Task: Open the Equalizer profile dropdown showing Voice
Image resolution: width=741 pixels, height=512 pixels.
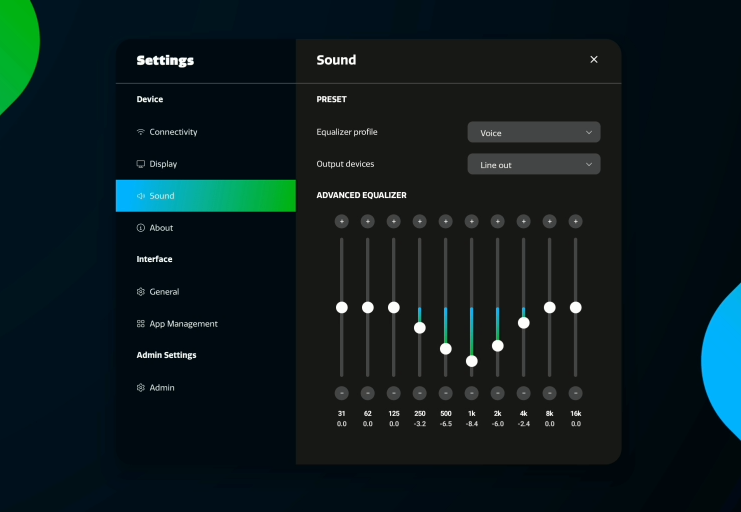Action: point(534,132)
